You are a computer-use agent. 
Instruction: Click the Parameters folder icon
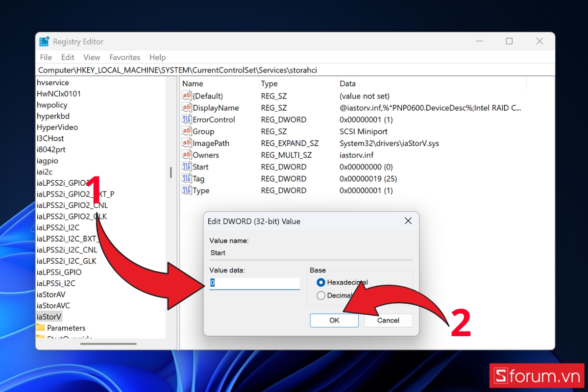click(40, 328)
